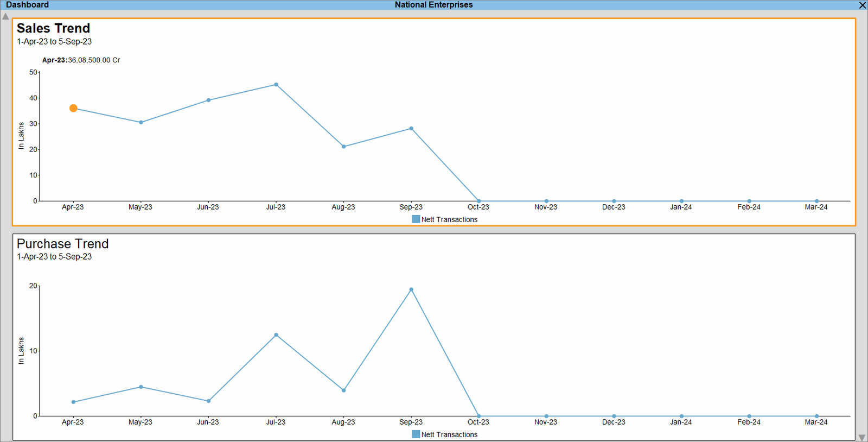The image size is (868, 442).
Task: Select the Jun-23 point on Purchase Trend
Action: 208,401
